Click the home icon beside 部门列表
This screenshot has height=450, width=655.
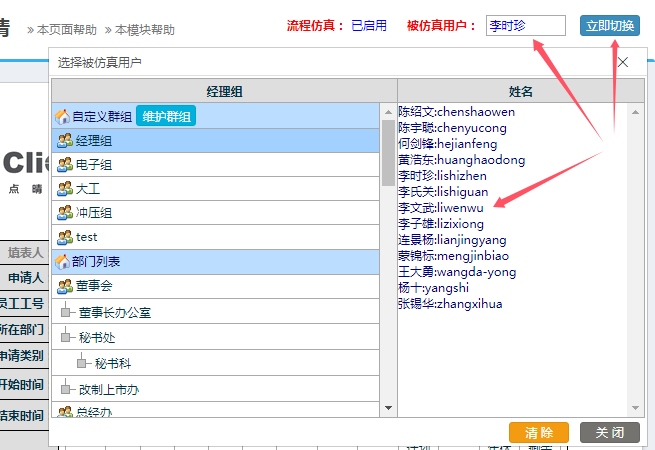click(x=63, y=261)
